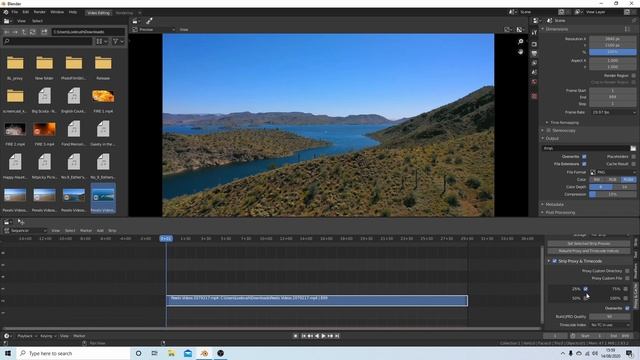Toggle the Cache Result checkbox
The width and height of the screenshot is (640, 360).
633,164
